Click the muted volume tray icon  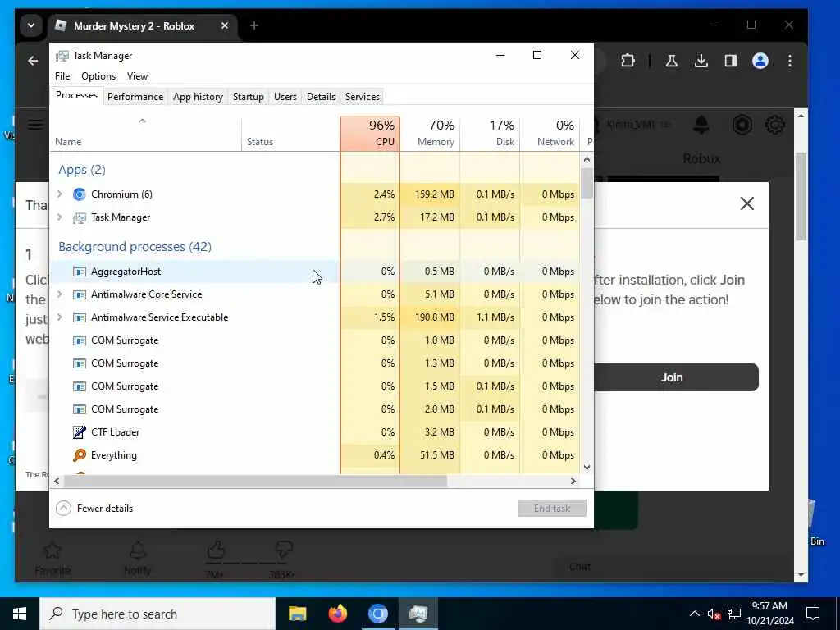tap(713, 614)
